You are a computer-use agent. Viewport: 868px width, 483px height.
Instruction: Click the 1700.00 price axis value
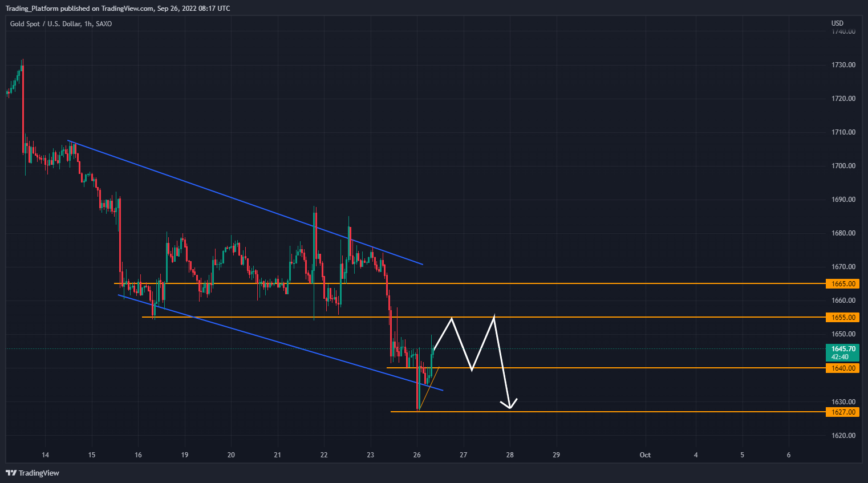pyautogui.click(x=843, y=166)
